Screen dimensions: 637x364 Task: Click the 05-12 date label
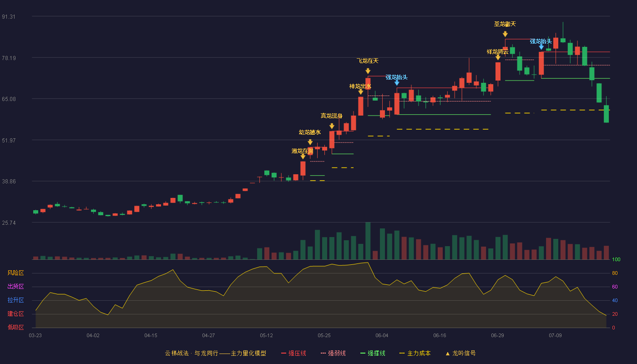(266, 335)
